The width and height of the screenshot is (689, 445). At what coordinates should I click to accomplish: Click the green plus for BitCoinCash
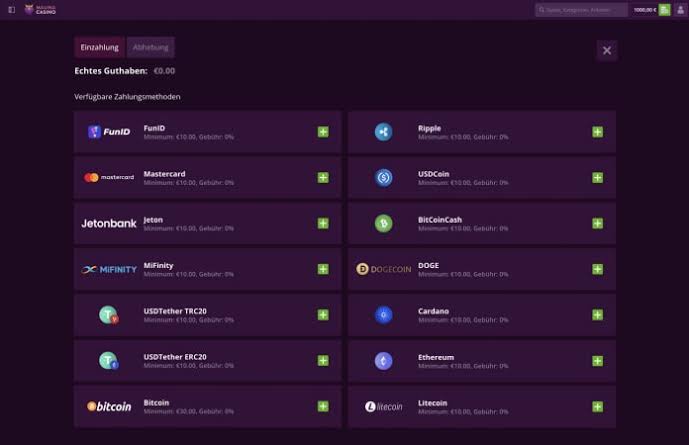598,223
